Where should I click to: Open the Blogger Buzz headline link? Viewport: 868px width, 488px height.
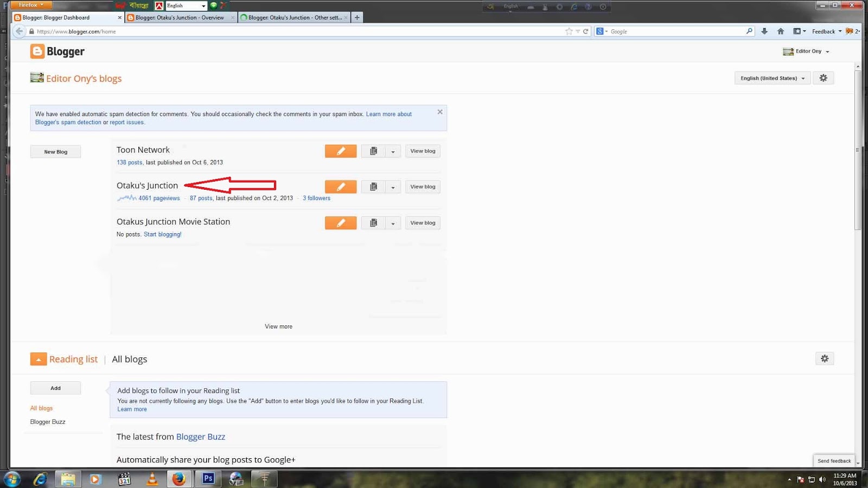[x=200, y=436]
